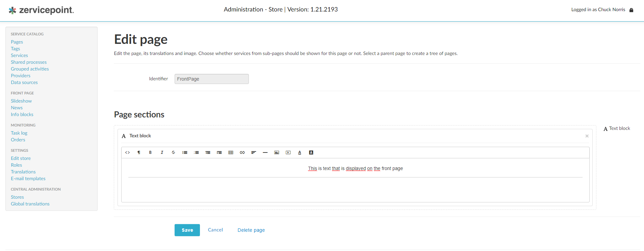This screenshot has width=644, height=251.
Task: Remove the Text block section
Action: [x=587, y=136]
